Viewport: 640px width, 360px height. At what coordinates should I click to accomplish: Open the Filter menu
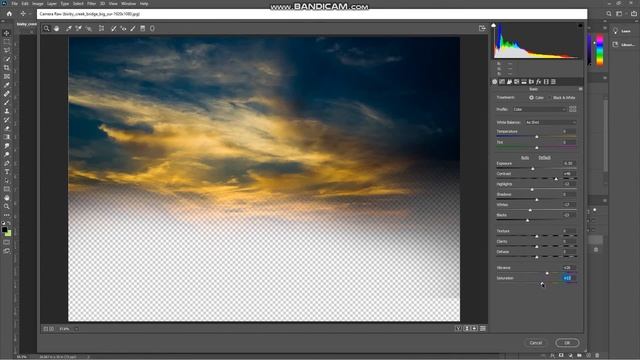(91, 4)
